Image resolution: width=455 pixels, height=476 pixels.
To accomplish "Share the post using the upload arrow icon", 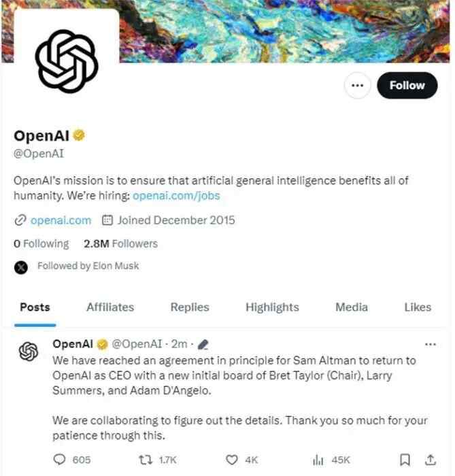I will [430, 460].
